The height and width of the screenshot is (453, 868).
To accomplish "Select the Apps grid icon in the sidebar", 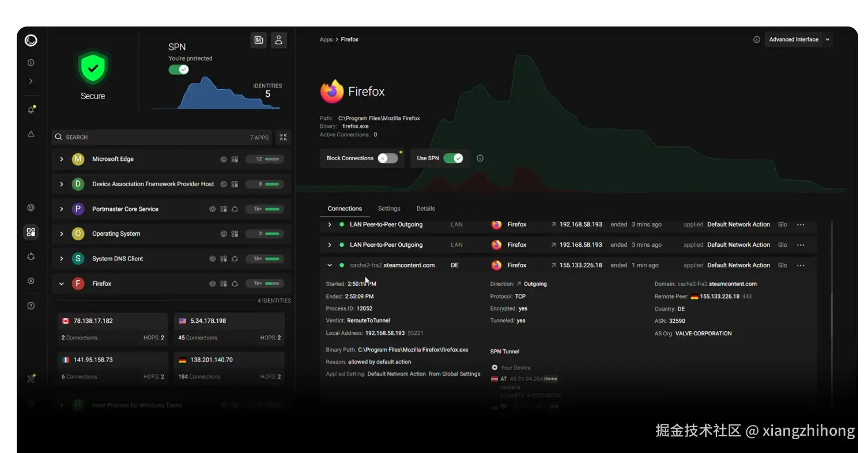I will (31, 232).
